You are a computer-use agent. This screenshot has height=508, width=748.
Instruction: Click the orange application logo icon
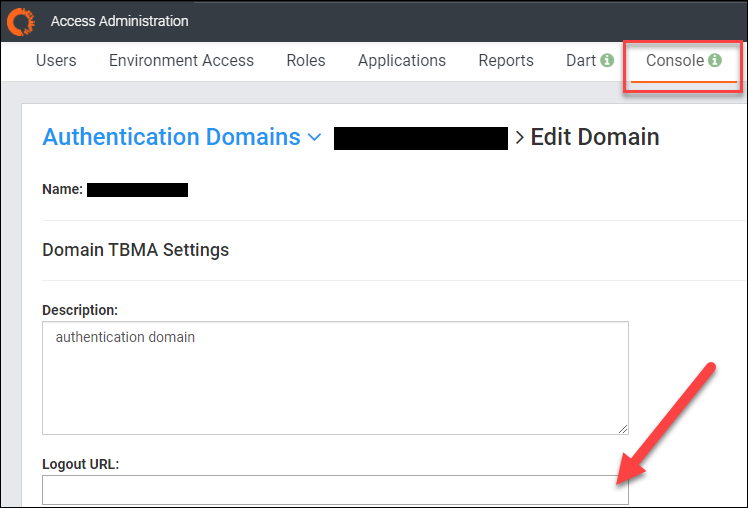tap(21, 20)
